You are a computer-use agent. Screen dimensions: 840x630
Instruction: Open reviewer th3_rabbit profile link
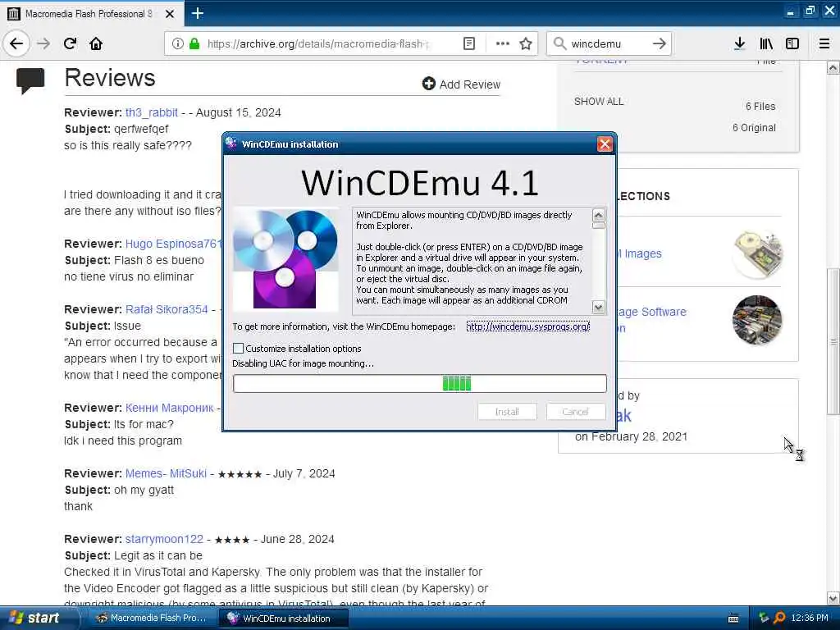pos(152,112)
